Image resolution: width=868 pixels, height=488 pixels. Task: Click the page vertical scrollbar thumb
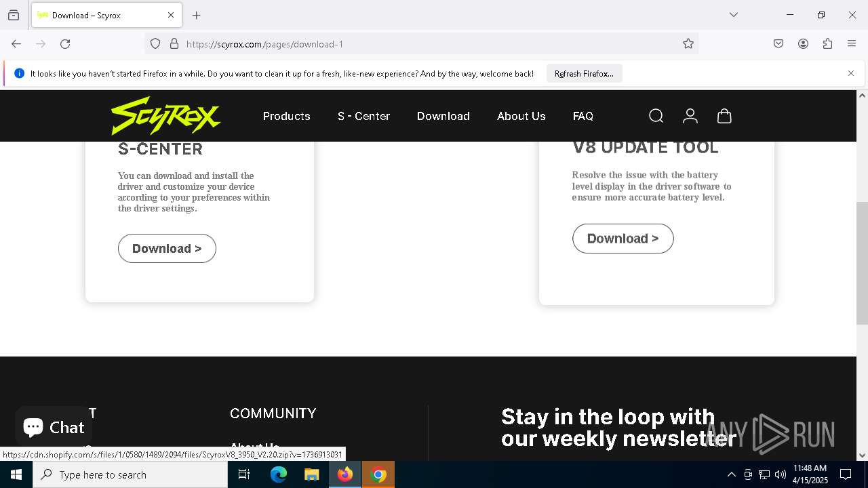point(862,264)
